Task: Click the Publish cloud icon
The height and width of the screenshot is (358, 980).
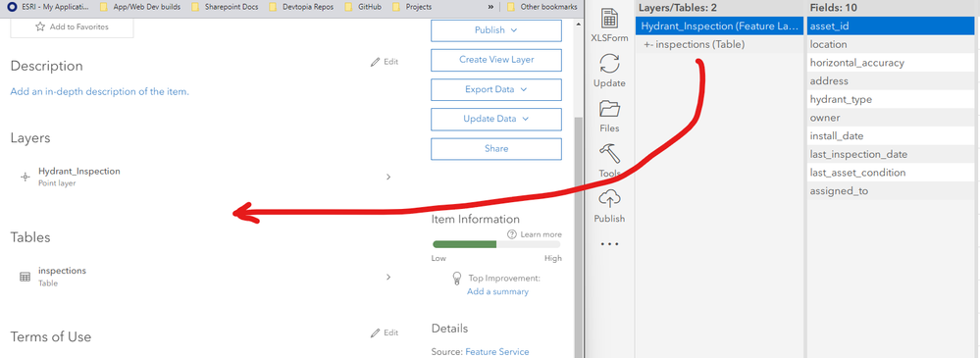Action: click(609, 199)
